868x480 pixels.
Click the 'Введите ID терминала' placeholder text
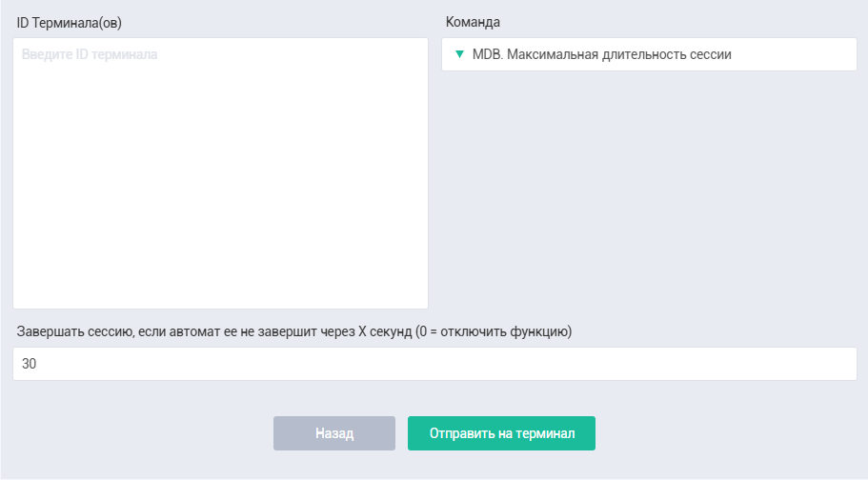click(90, 54)
